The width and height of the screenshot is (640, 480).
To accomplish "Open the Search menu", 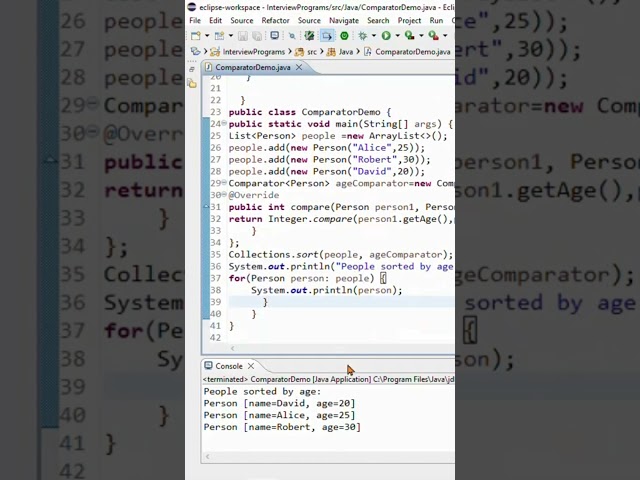I will (x=378, y=20).
